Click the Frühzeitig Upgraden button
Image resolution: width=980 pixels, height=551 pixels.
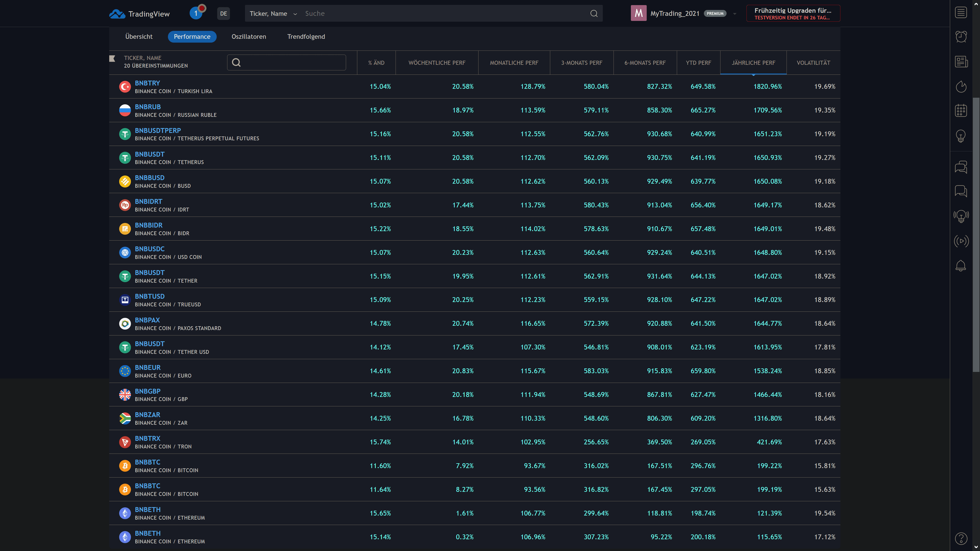(x=793, y=13)
